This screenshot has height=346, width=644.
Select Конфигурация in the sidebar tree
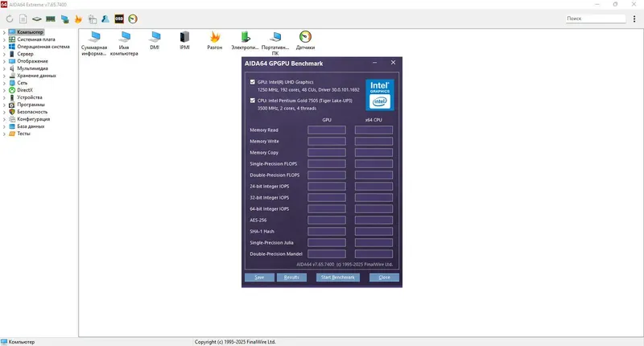tap(33, 119)
